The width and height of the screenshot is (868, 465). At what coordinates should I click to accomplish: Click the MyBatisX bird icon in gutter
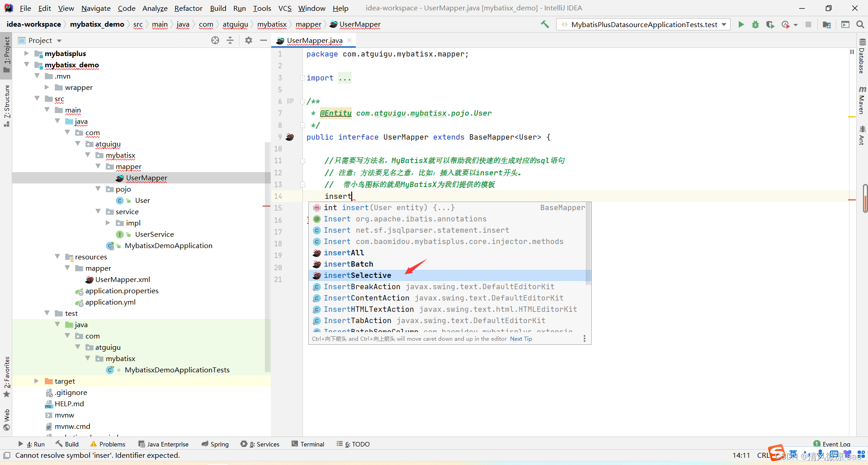(290, 137)
